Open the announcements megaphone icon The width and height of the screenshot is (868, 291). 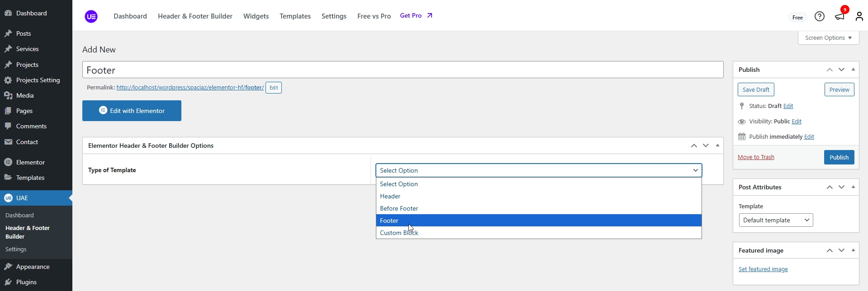(x=840, y=16)
